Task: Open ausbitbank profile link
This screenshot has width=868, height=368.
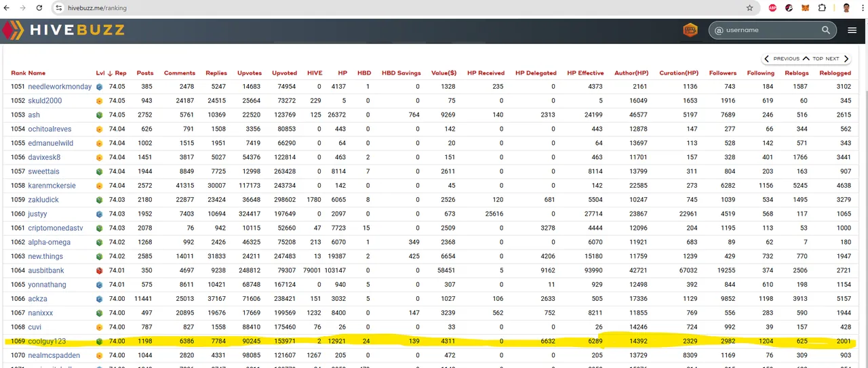Action: pos(47,270)
